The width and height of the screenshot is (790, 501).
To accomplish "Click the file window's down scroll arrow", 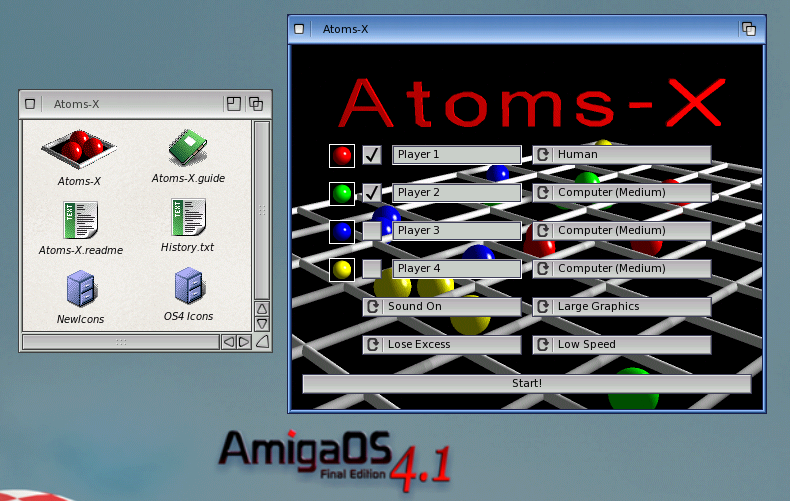I will [262, 324].
